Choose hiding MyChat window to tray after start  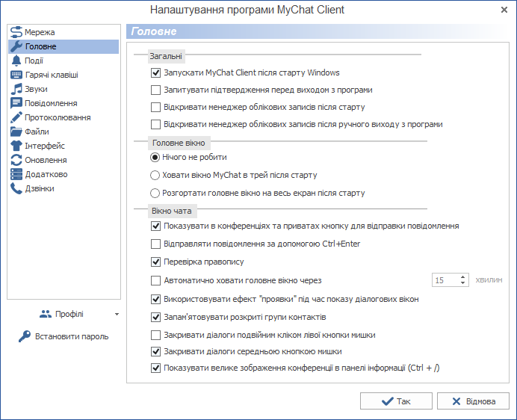point(155,175)
